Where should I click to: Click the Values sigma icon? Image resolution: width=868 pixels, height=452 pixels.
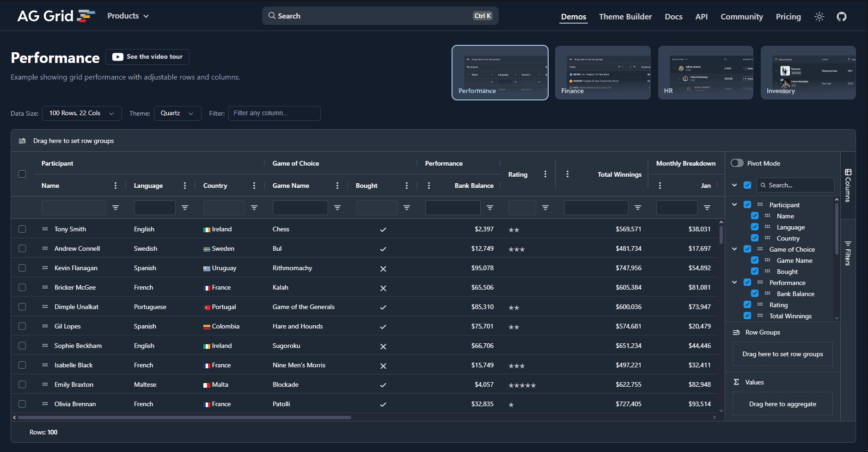(x=736, y=382)
